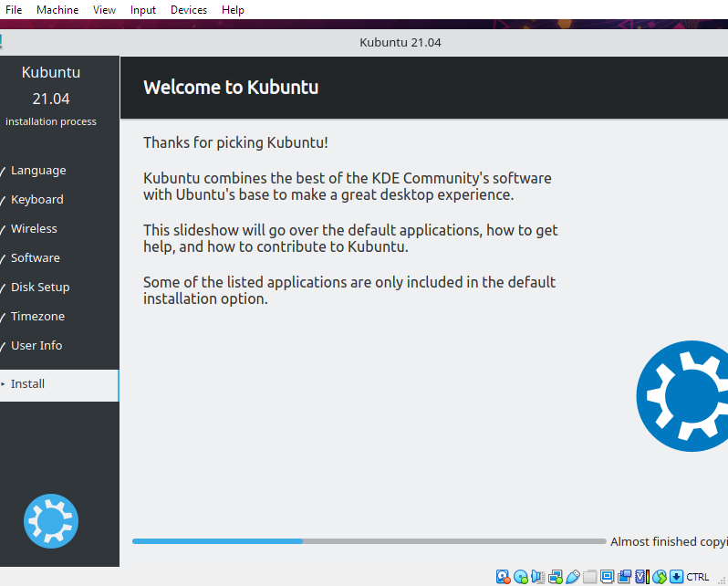Click the shared folders status icon
Image resolution: width=728 pixels, height=586 pixels.
point(589,577)
